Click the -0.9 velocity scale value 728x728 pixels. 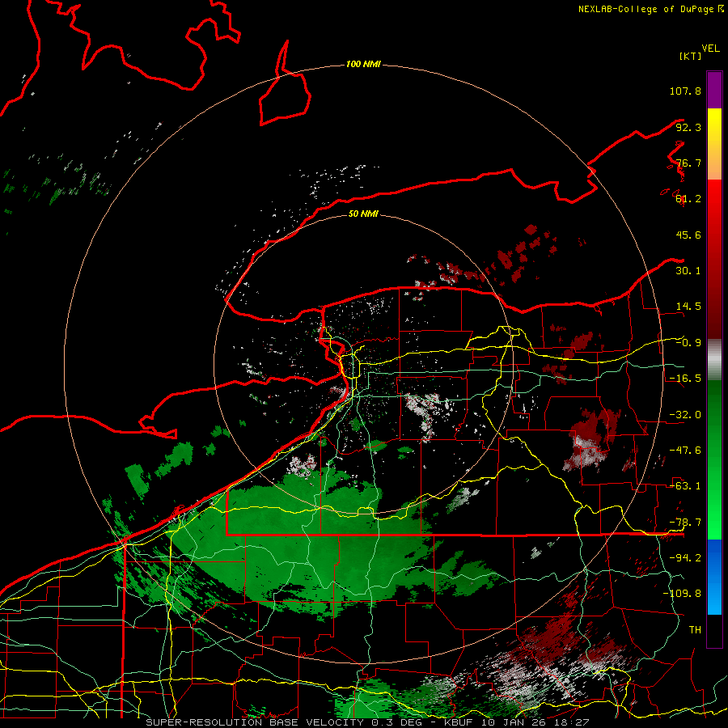click(x=688, y=343)
